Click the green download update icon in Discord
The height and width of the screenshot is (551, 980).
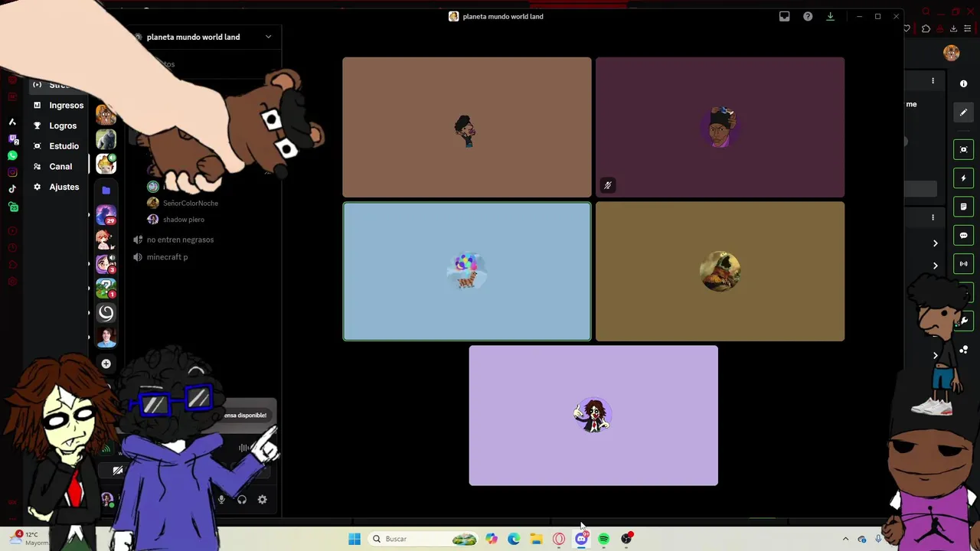(830, 16)
